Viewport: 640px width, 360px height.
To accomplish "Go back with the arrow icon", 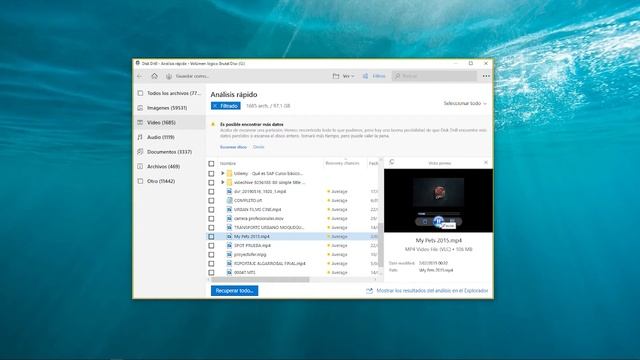I will (x=140, y=76).
